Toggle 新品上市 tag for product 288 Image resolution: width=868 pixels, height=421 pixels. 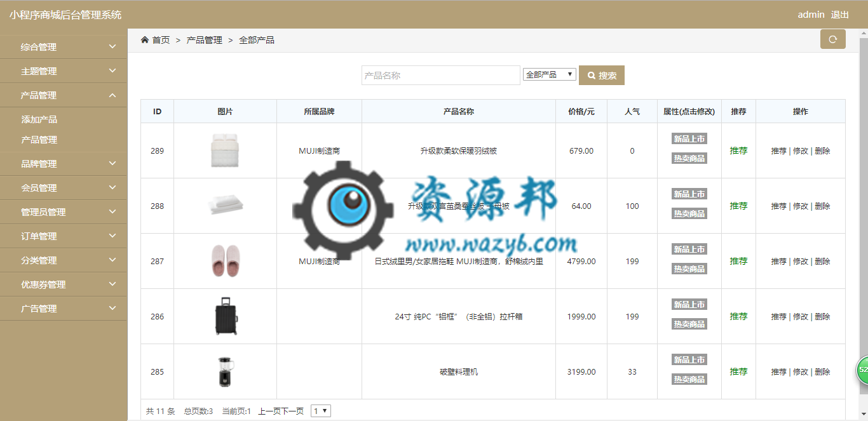point(689,194)
